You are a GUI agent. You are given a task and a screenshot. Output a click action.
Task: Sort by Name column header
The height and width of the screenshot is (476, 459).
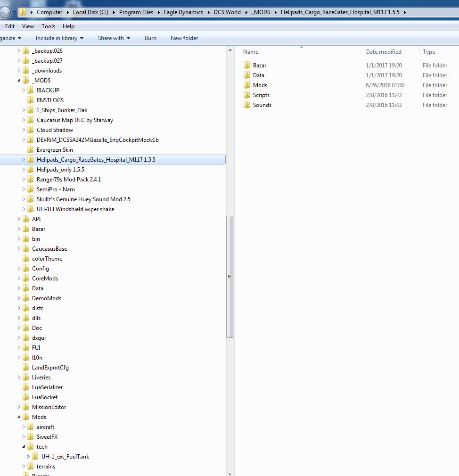pos(251,52)
